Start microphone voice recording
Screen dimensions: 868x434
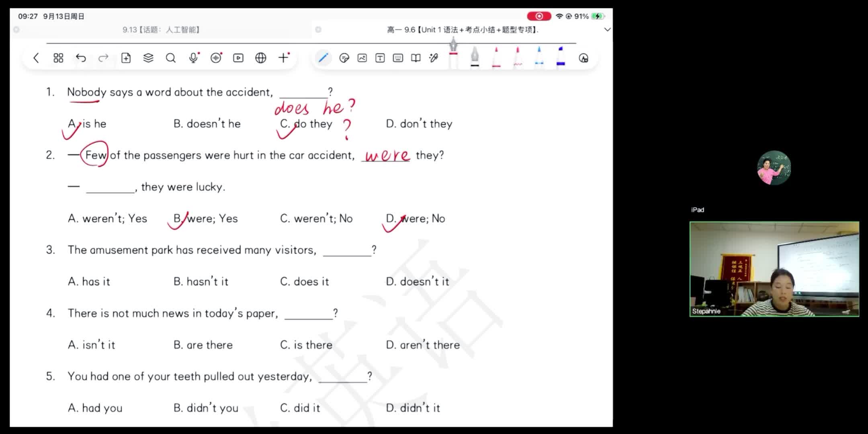(194, 58)
